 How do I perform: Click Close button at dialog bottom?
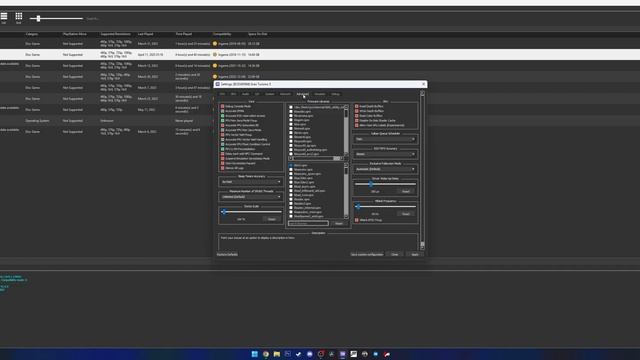395,254
